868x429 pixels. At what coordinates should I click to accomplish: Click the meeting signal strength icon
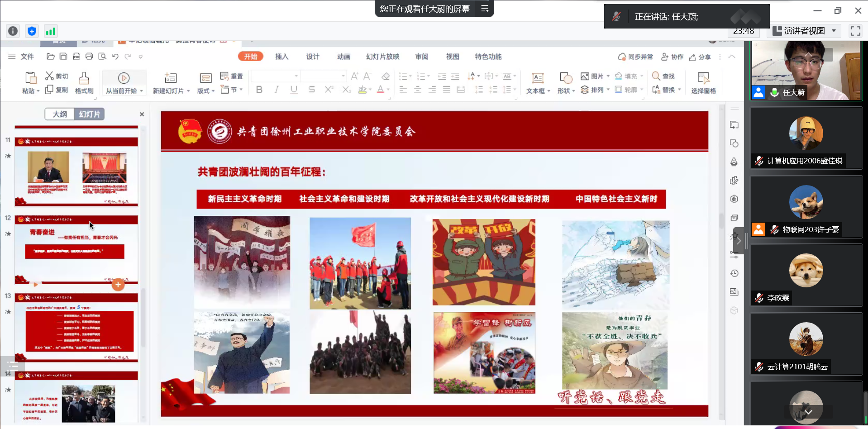(50, 31)
